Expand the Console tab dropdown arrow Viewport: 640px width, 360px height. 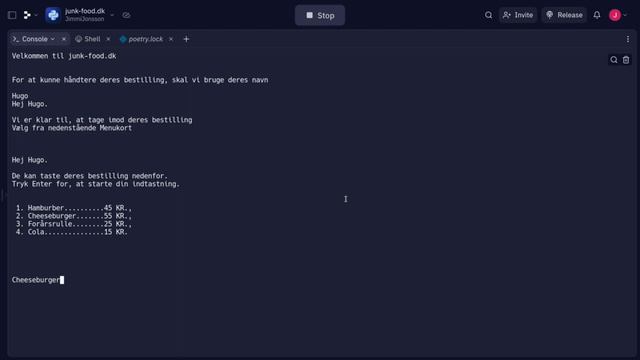click(x=53, y=39)
